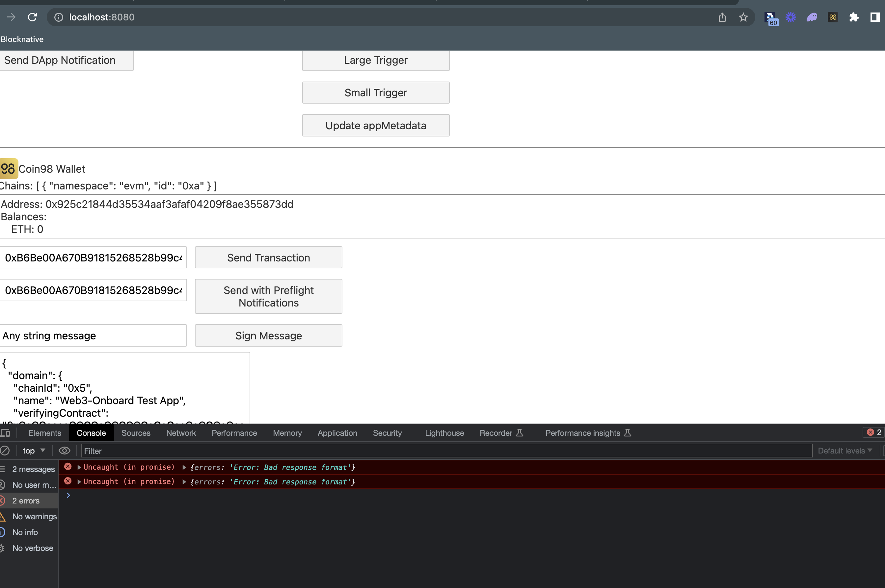Click the Update appMetadata button
Screen dimensions: 885x588
376,125
